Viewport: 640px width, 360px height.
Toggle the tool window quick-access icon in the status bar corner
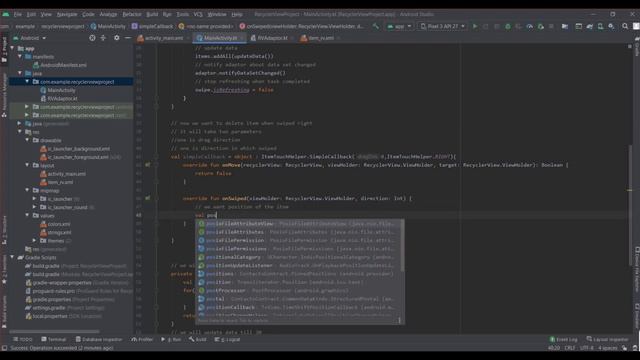(x=4, y=348)
